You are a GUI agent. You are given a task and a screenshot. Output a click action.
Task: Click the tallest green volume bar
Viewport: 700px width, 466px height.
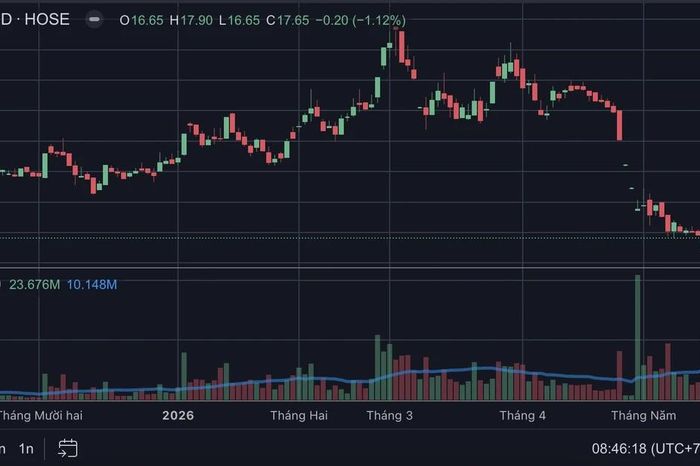pyautogui.click(x=638, y=337)
